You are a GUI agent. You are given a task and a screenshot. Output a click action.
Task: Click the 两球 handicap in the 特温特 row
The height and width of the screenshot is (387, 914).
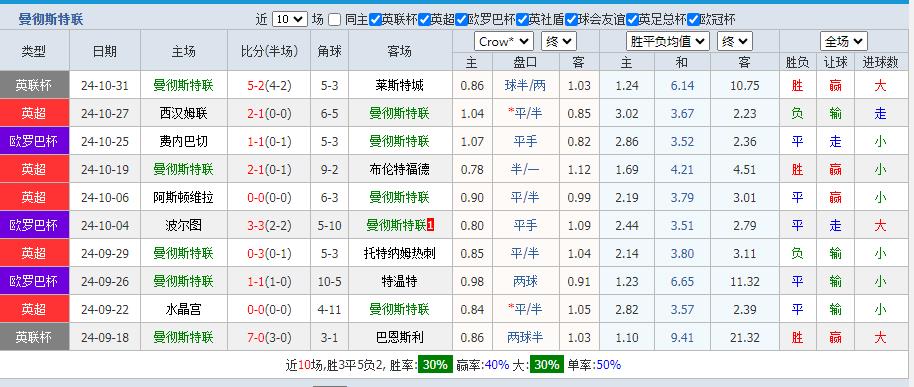(525, 282)
